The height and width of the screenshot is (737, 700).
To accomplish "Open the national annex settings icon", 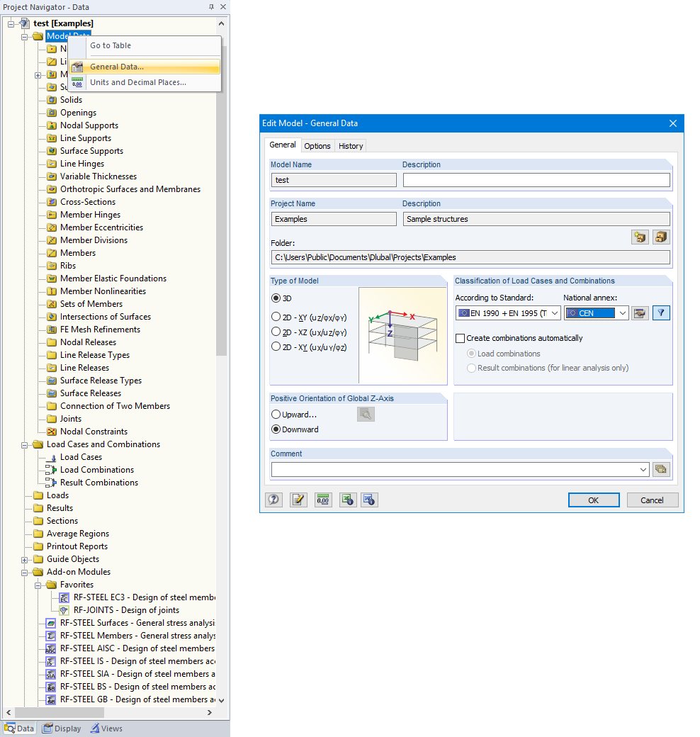I will click(x=640, y=313).
